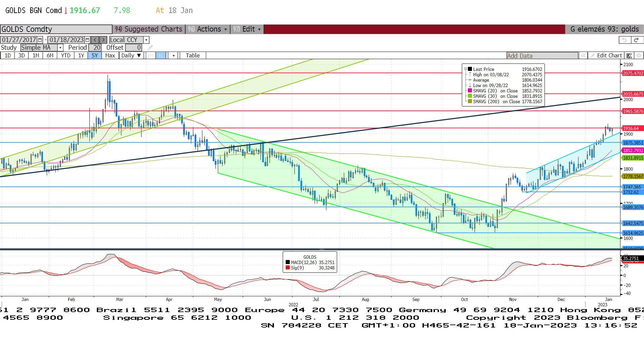Click the Period value field

[95, 48]
